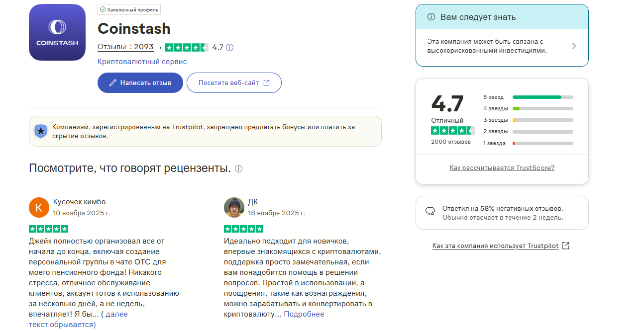644x333 pixels.
Task: Click the «Посетите веб-сайт» button
Action: [234, 83]
